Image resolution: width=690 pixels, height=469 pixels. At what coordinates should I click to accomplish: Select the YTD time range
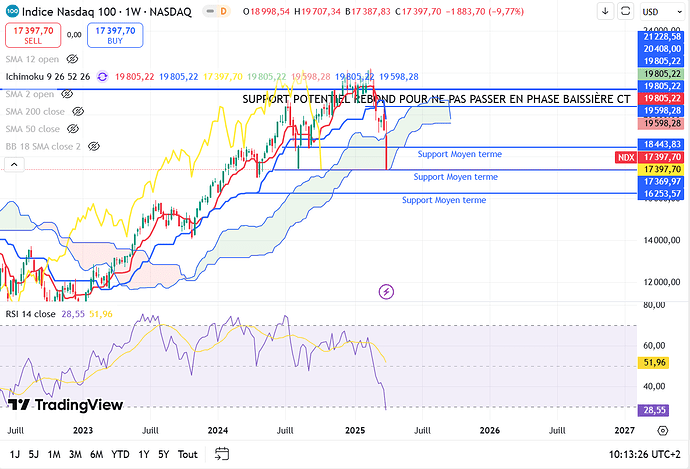pyautogui.click(x=120, y=454)
